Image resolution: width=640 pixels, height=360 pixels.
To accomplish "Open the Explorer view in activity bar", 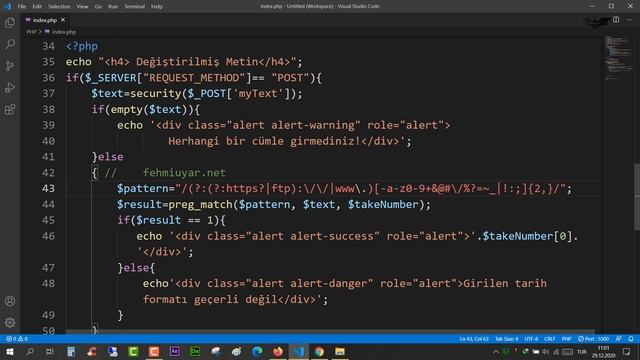I will pos(10,22).
